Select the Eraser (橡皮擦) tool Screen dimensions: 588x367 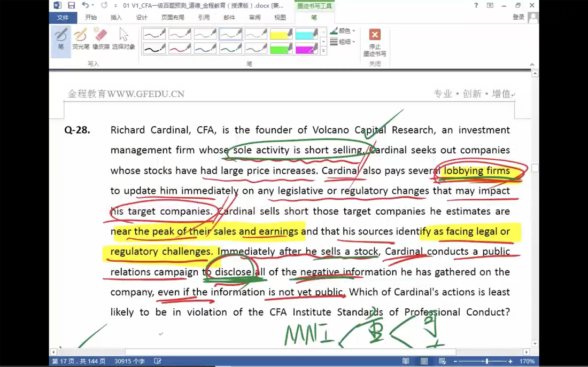click(x=101, y=38)
